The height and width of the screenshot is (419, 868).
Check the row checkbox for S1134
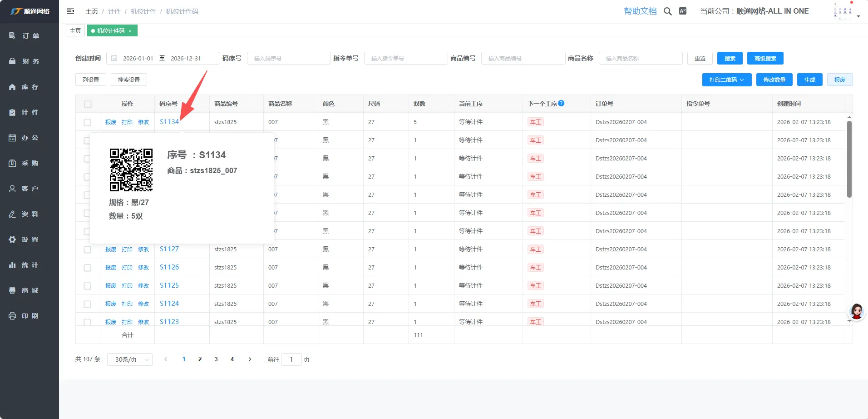(88, 122)
